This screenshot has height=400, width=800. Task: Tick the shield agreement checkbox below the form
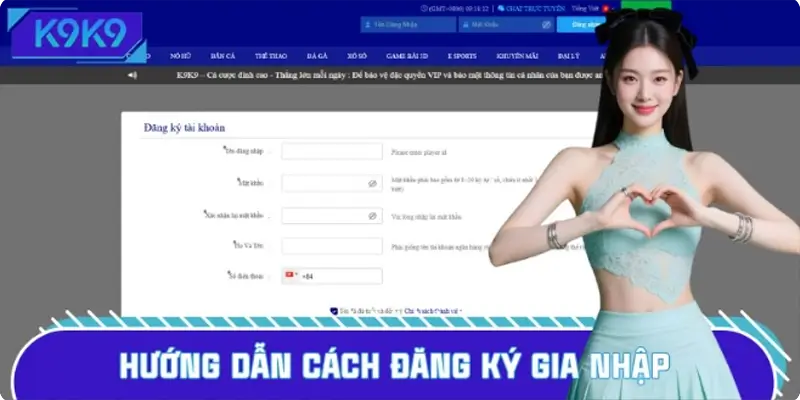(x=334, y=311)
